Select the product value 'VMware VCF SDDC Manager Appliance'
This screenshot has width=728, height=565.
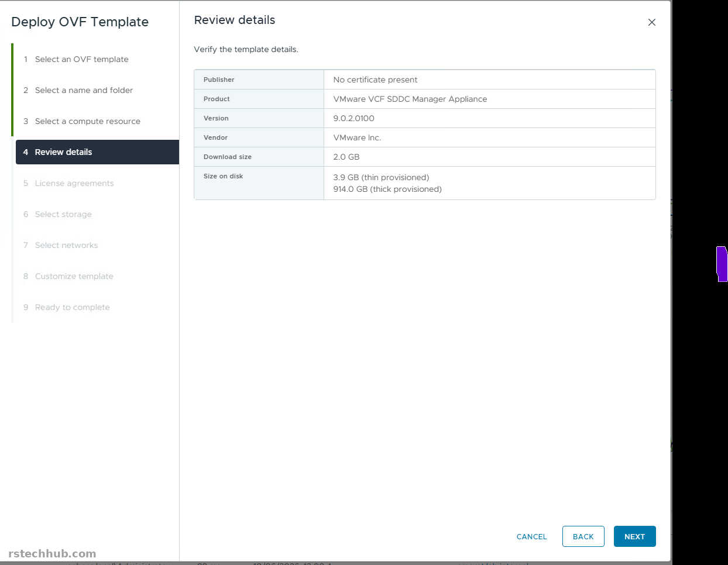coord(410,99)
